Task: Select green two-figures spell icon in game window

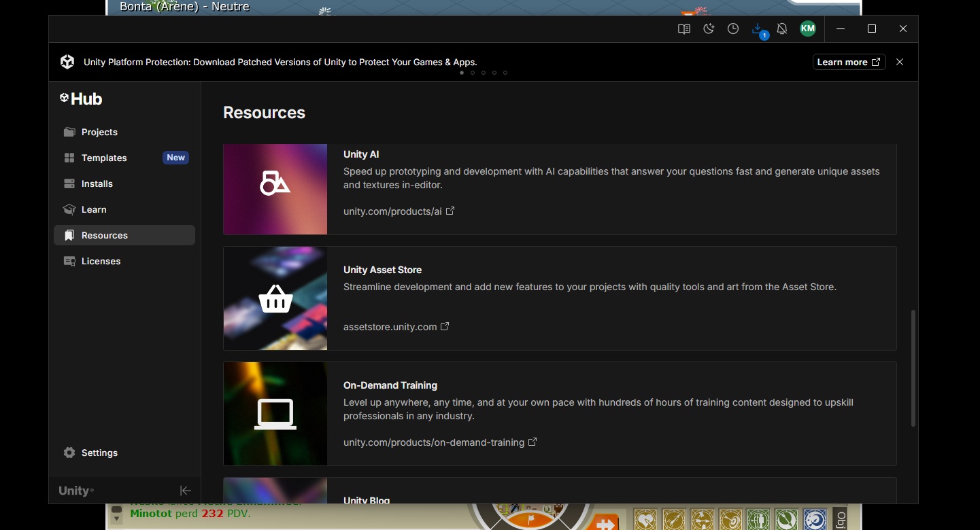Action: coord(758,520)
